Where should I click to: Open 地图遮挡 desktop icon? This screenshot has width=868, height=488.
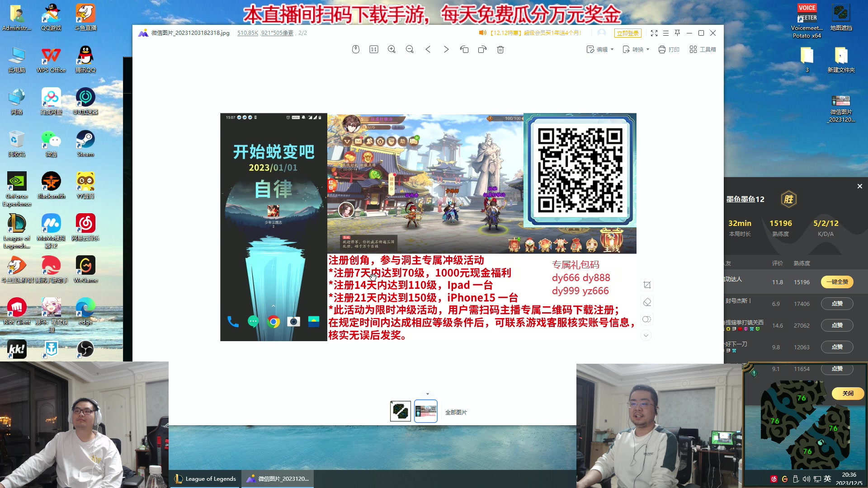point(841,17)
